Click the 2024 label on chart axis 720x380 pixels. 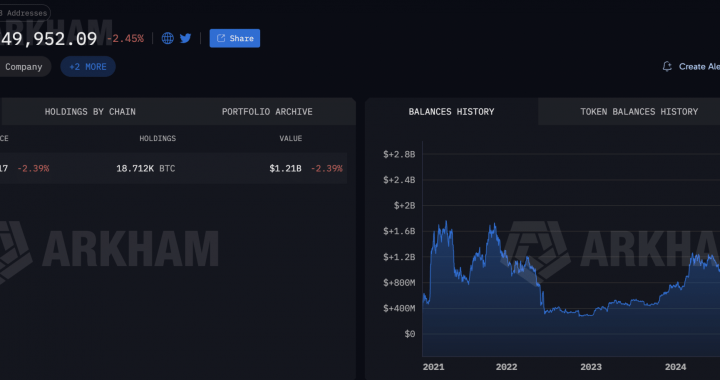[x=675, y=367]
